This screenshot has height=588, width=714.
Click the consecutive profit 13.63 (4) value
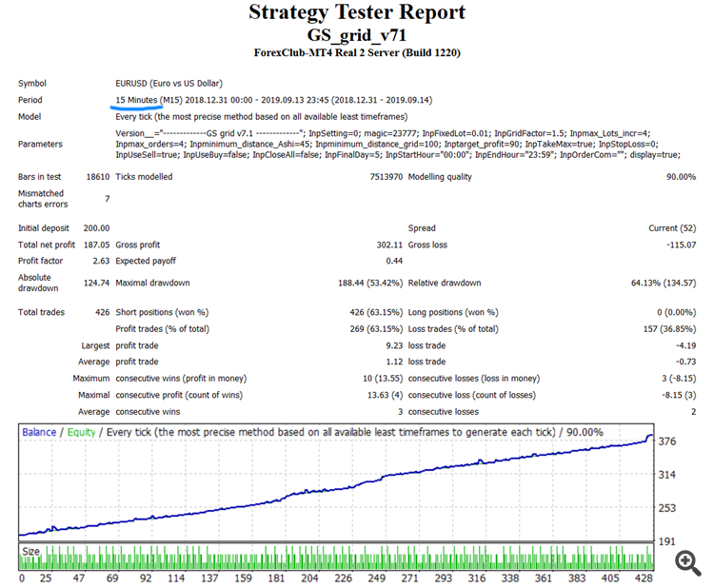tap(386, 395)
